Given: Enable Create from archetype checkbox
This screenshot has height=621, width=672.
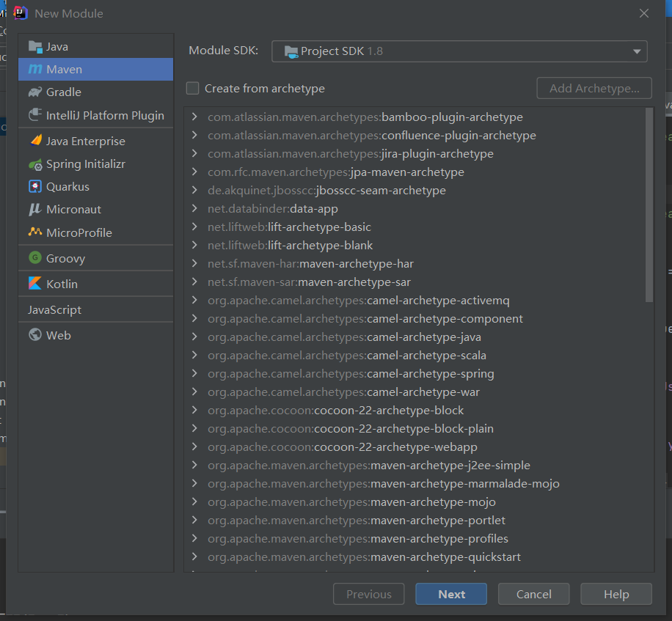Looking at the screenshot, I should (192, 88).
